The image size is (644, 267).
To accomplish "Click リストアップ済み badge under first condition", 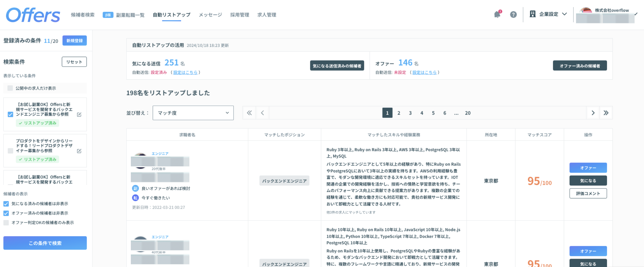I will [38, 123].
